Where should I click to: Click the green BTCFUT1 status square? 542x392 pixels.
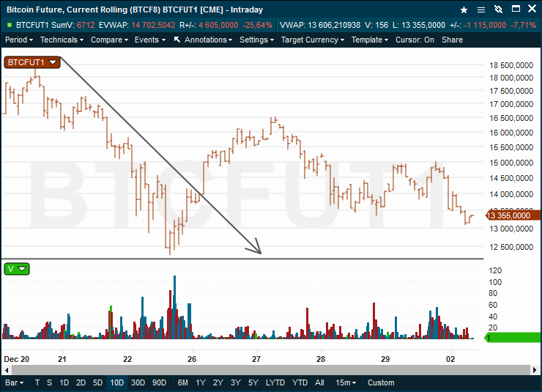pos(10,25)
